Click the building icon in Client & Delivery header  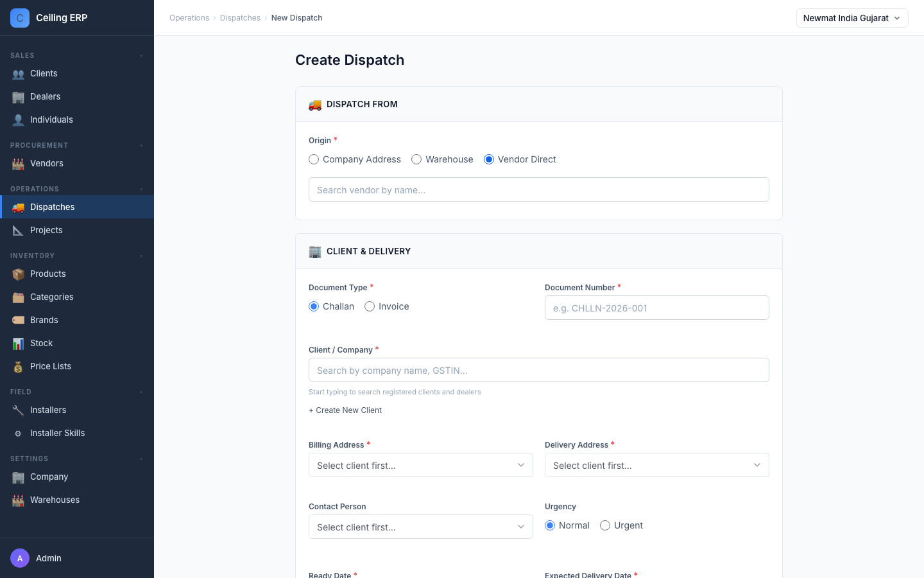point(315,252)
